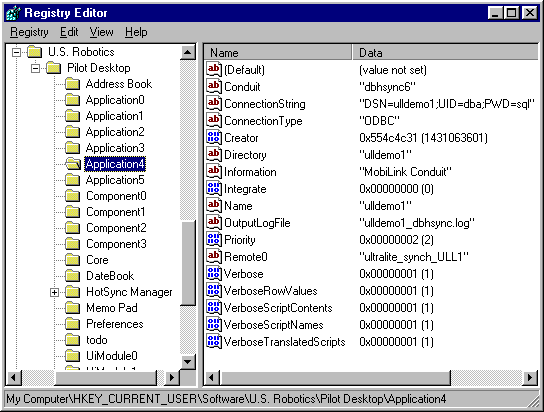This screenshot has height=412, width=544.
Task: Select the Application2 key
Action: 115,132
